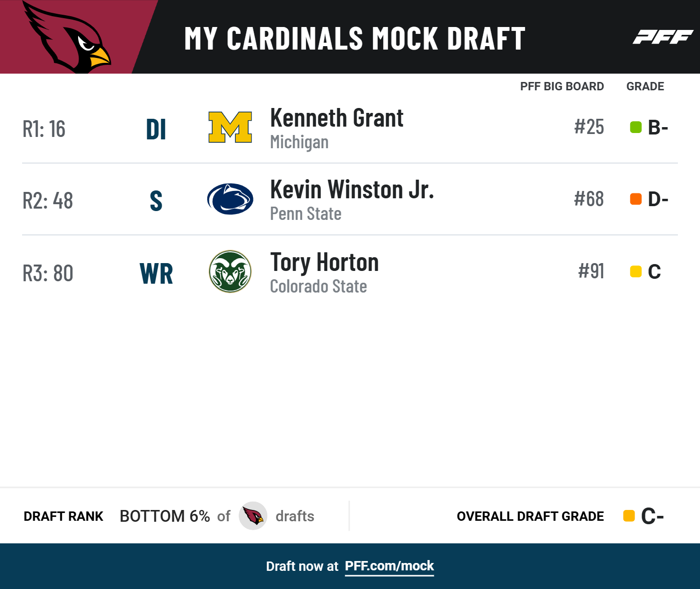The image size is (700, 589).
Task: Click the Michigan team logo
Action: (x=230, y=127)
